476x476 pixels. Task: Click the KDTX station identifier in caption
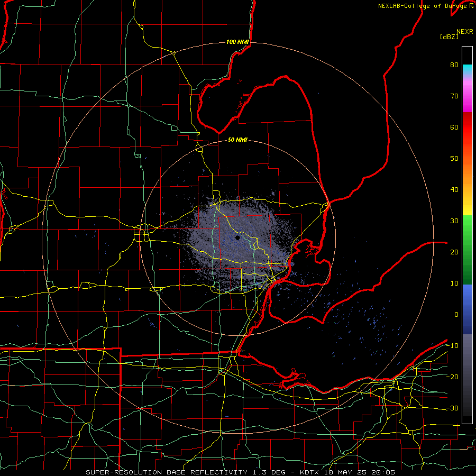309,472
